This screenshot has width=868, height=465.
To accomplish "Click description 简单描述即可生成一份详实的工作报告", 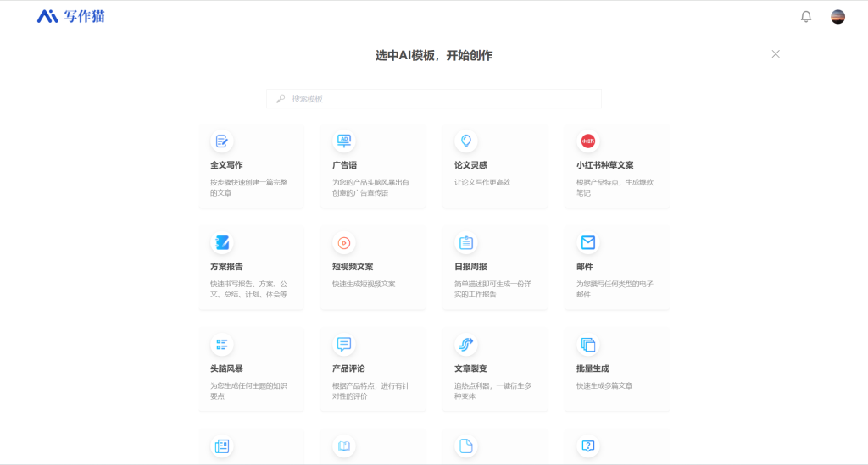I will click(492, 289).
